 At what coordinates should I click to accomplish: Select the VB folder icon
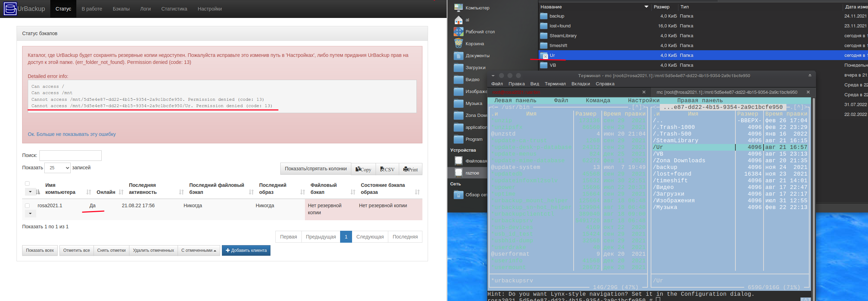click(544, 65)
